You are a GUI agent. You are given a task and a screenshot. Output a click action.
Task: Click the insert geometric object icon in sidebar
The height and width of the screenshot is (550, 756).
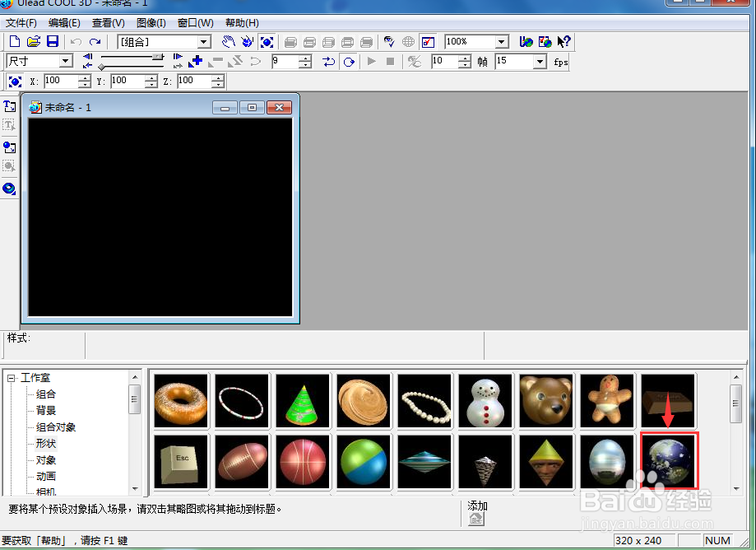(9, 189)
